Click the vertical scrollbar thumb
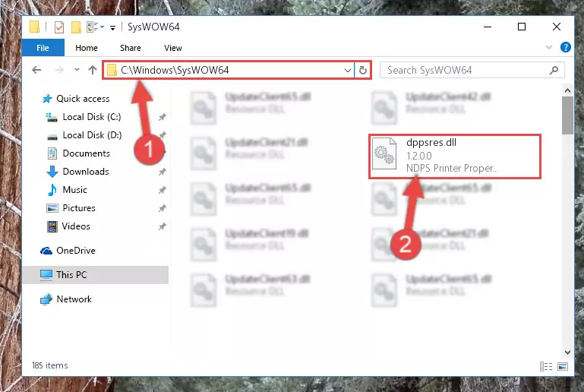Image resolution: width=584 pixels, height=392 pixels. [567, 115]
